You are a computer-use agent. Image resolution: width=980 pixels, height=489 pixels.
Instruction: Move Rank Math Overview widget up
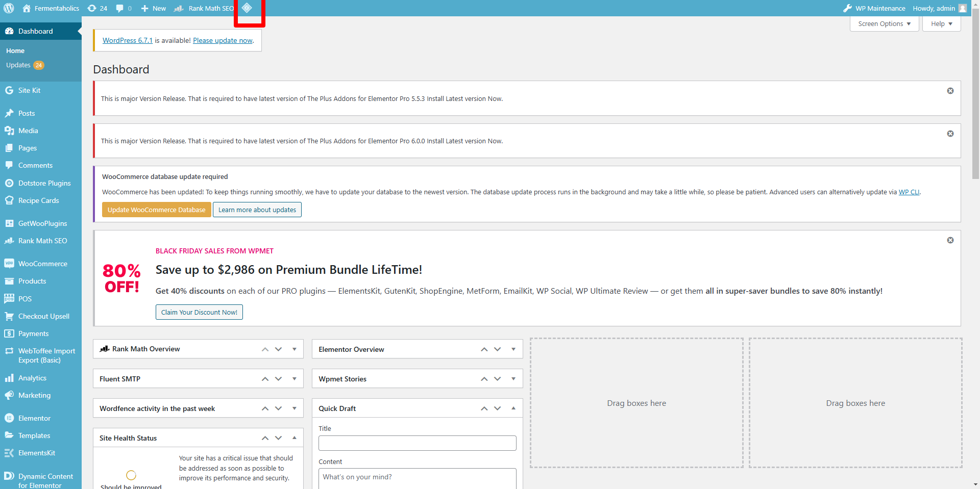point(265,349)
